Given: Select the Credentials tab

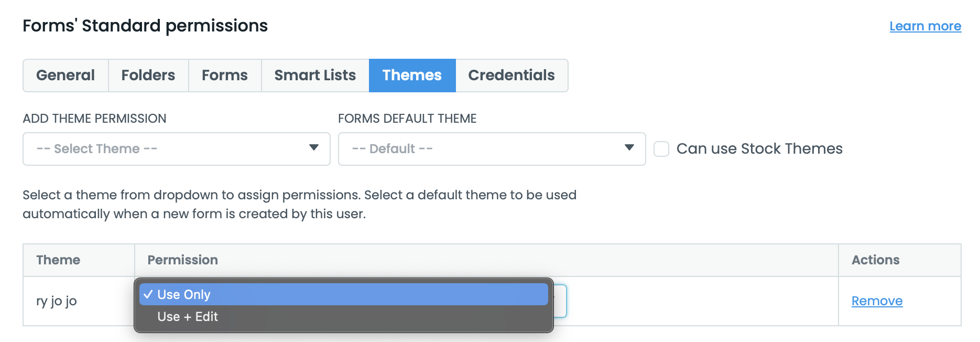Looking at the screenshot, I should [511, 75].
